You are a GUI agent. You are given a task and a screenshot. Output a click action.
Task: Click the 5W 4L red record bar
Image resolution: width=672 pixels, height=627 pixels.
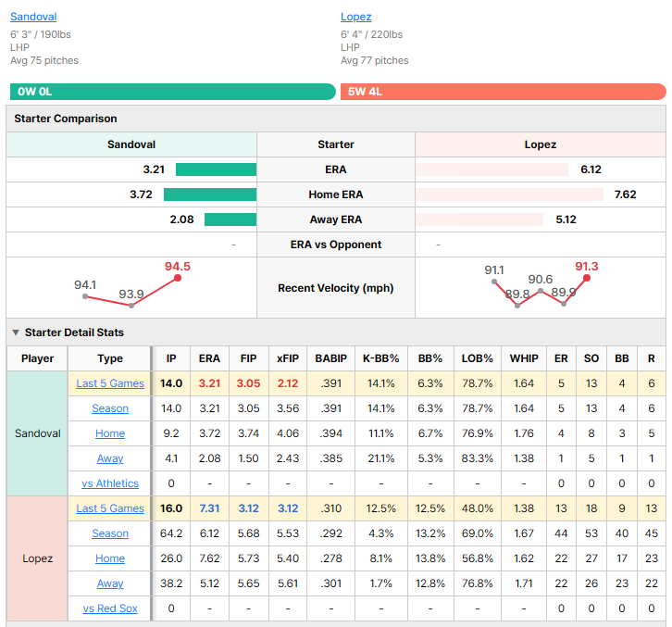point(504,92)
